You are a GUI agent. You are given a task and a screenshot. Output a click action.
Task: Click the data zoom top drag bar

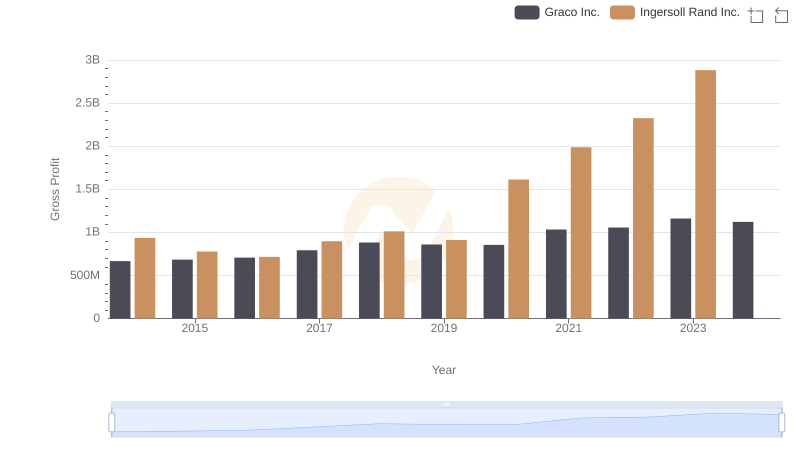446,404
